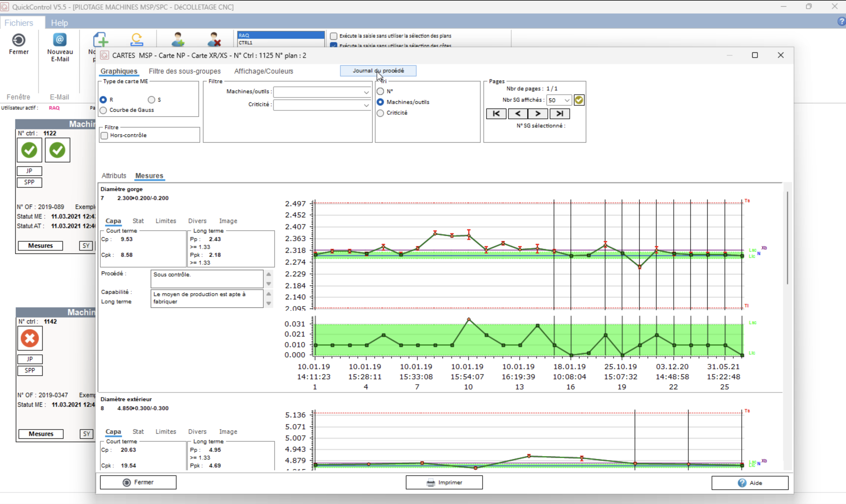This screenshot has height=504, width=846.
Task: Go to last page of subgroups
Action: 559,113
